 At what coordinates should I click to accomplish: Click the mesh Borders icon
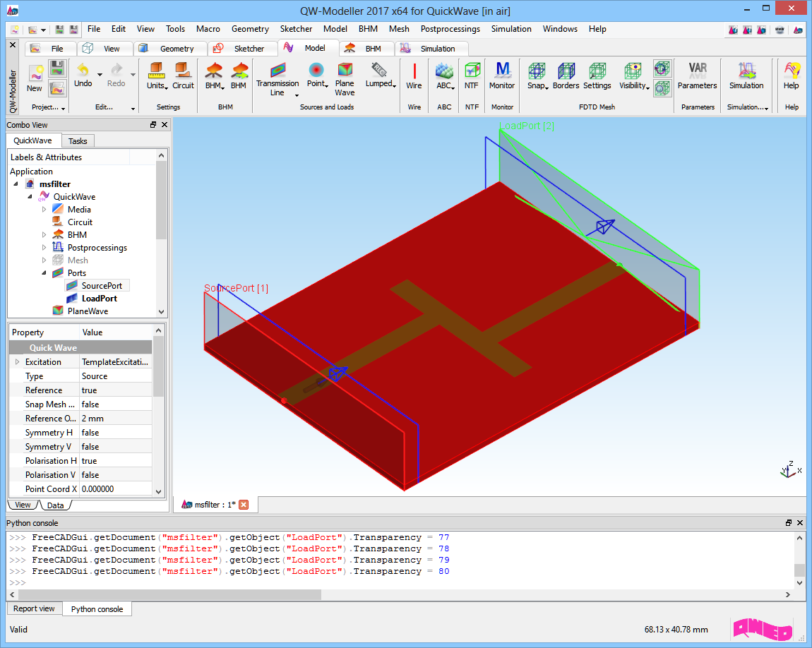point(566,71)
